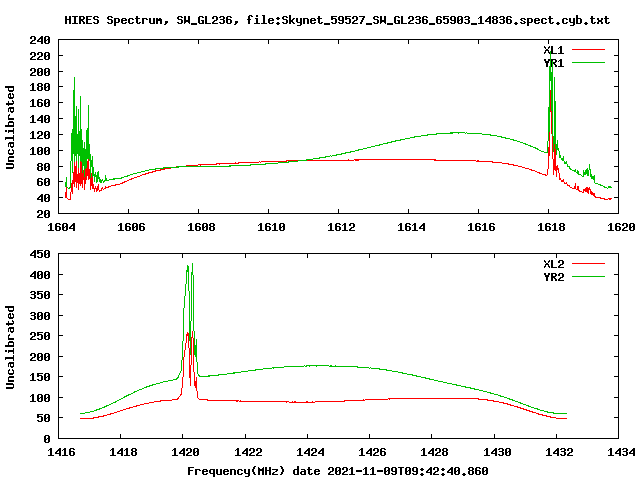
Task: Click the 1608 x-axis tick label
Action: pos(201,227)
